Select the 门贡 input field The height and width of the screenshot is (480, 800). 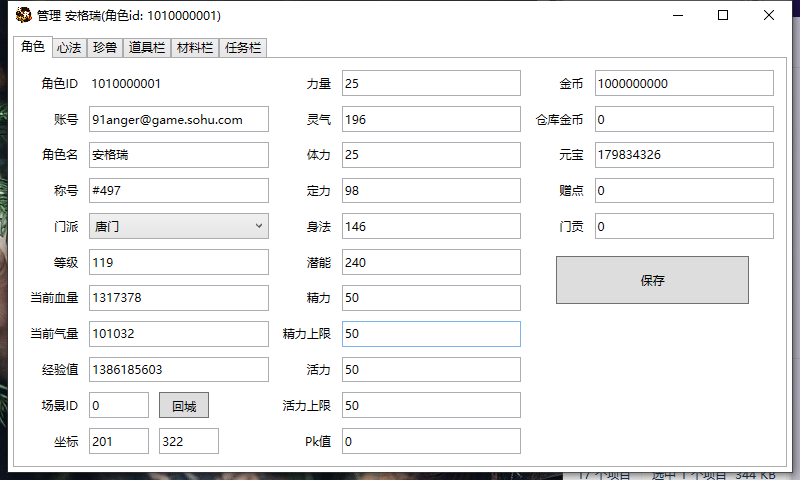coord(684,226)
